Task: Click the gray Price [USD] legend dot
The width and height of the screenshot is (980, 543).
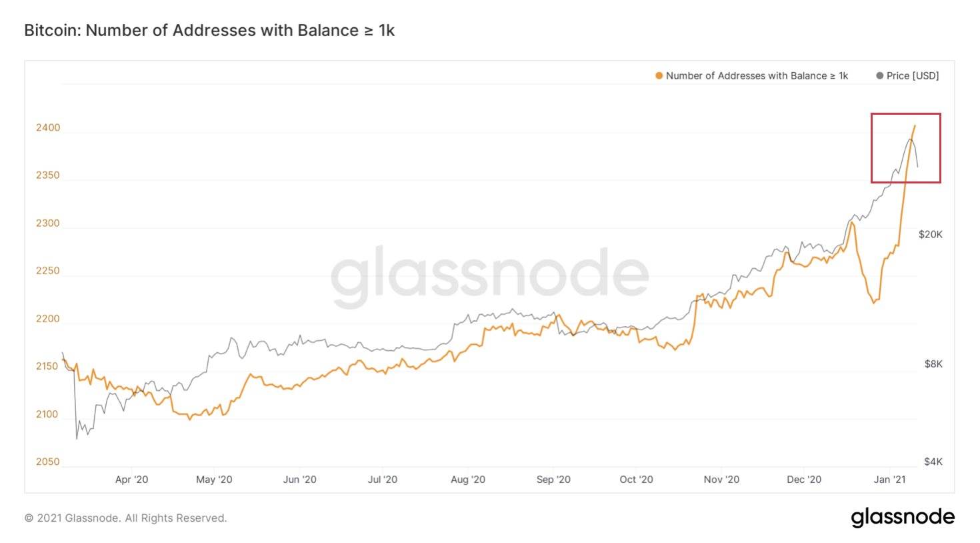Action: (x=880, y=76)
